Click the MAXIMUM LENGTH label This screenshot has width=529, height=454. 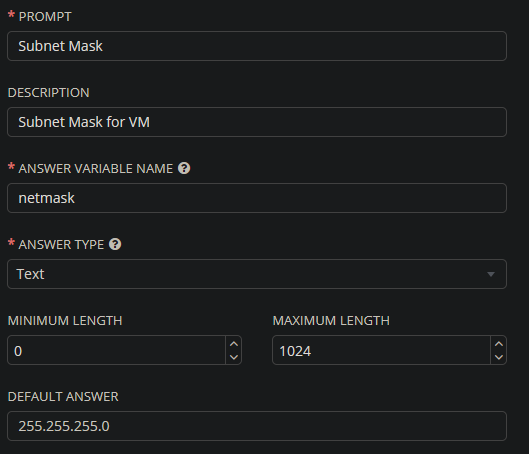point(331,321)
